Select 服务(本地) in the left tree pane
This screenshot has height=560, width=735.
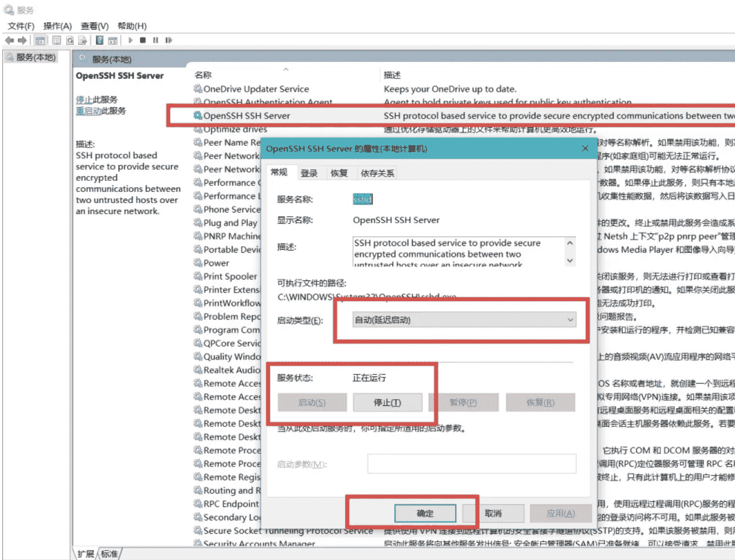click(36, 57)
